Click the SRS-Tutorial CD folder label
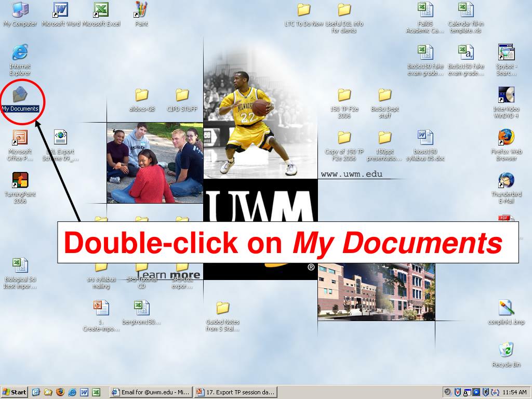532x399 pixels. 141,282
